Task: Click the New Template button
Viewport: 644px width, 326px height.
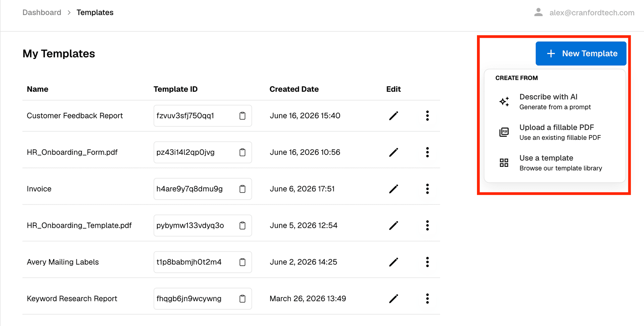Action: pos(581,53)
